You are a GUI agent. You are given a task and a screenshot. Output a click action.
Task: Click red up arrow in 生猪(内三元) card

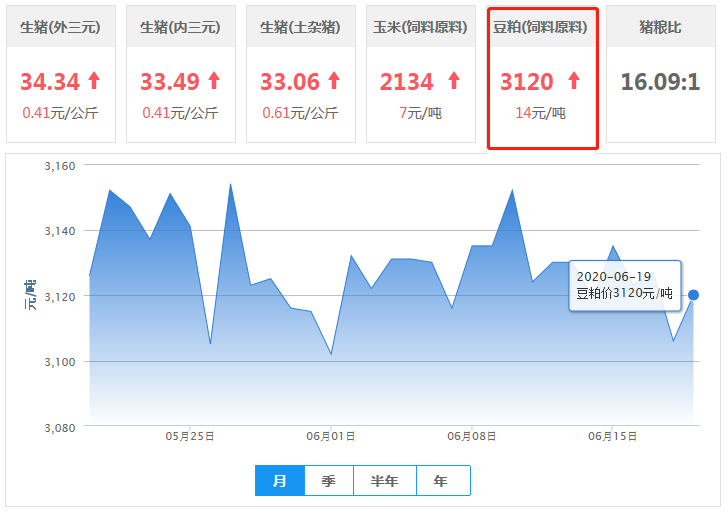[214, 80]
